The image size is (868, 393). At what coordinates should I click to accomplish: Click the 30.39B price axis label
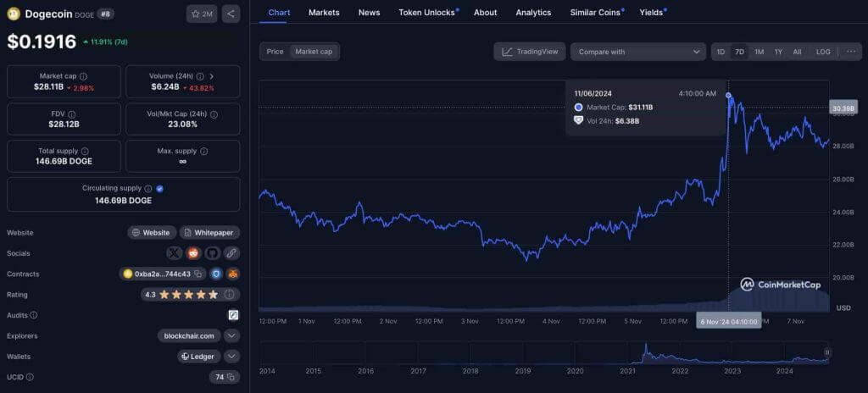tap(843, 109)
